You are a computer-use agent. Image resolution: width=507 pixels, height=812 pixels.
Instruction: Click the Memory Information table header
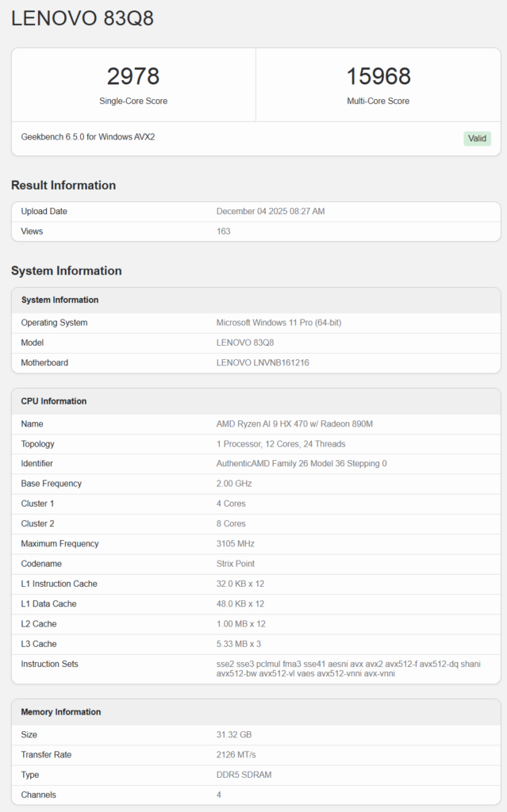point(61,712)
